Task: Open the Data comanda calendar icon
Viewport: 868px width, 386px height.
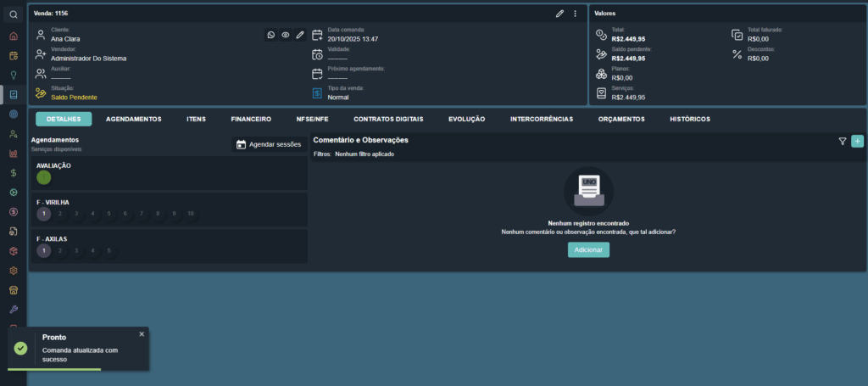Action: pyautogui.click(x=317, y=35)
